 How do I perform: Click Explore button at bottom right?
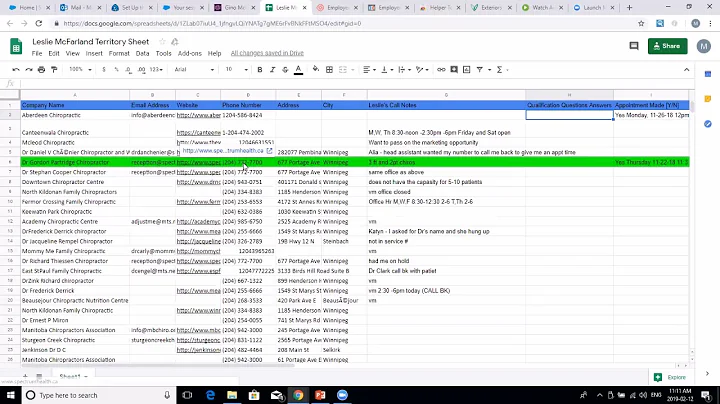(670, 377)
